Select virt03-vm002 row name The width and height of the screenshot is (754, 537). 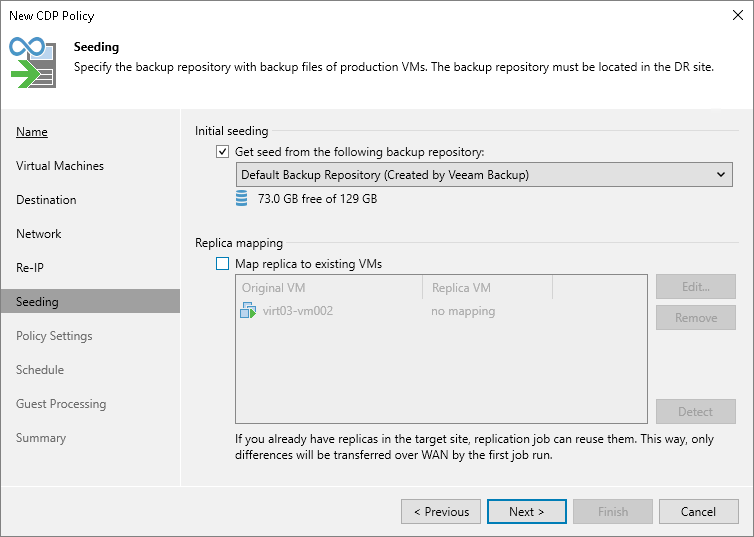[298, 311]
